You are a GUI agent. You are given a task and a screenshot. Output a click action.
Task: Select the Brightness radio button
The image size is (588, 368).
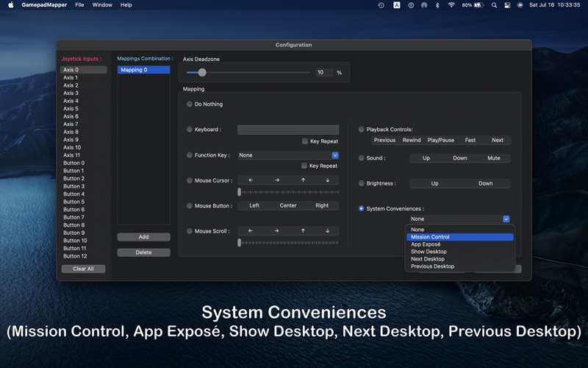[361, 183]
